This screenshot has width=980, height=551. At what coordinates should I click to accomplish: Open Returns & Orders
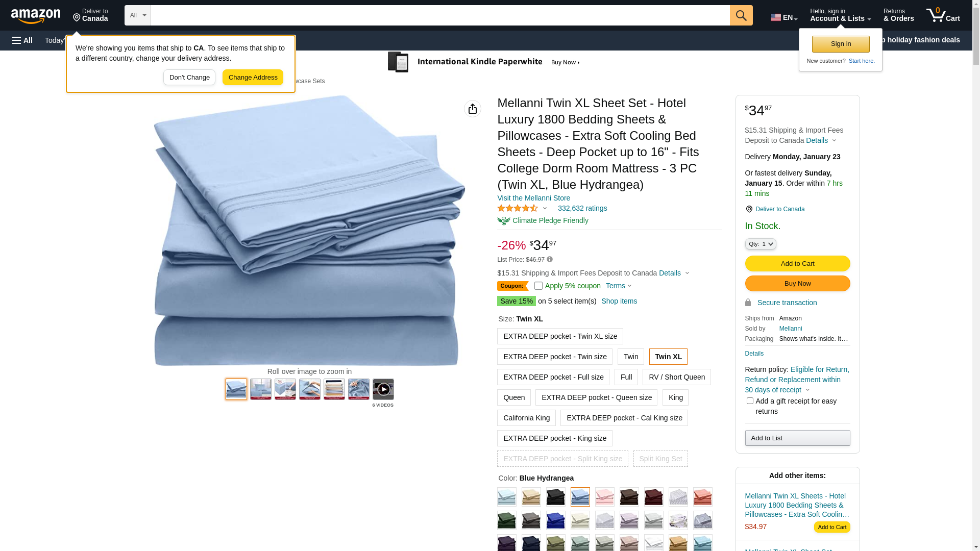point(898,15)
